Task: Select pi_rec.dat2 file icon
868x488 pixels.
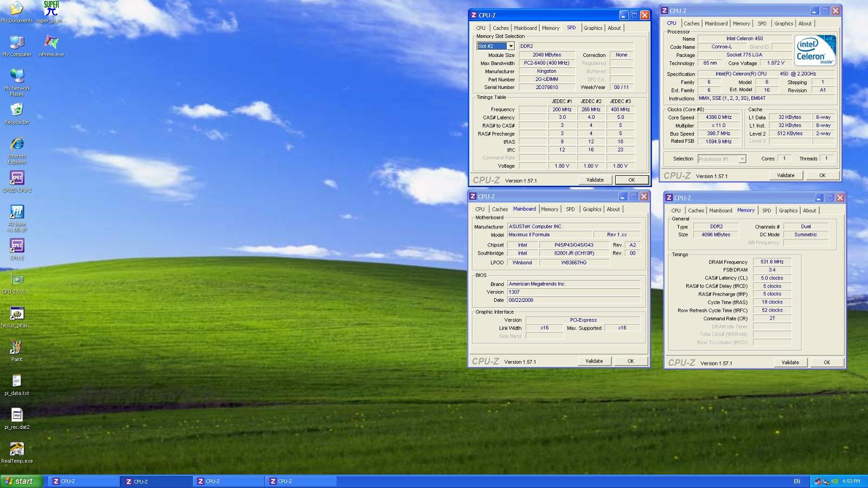Action: tap(17, 419)
